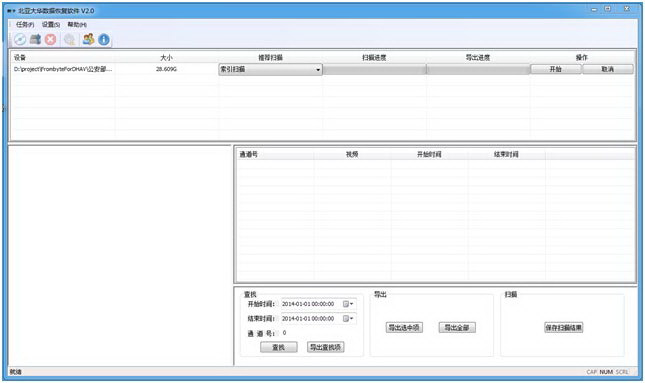
Task: Open the 设置 menu
Action: tap(51, 25)
